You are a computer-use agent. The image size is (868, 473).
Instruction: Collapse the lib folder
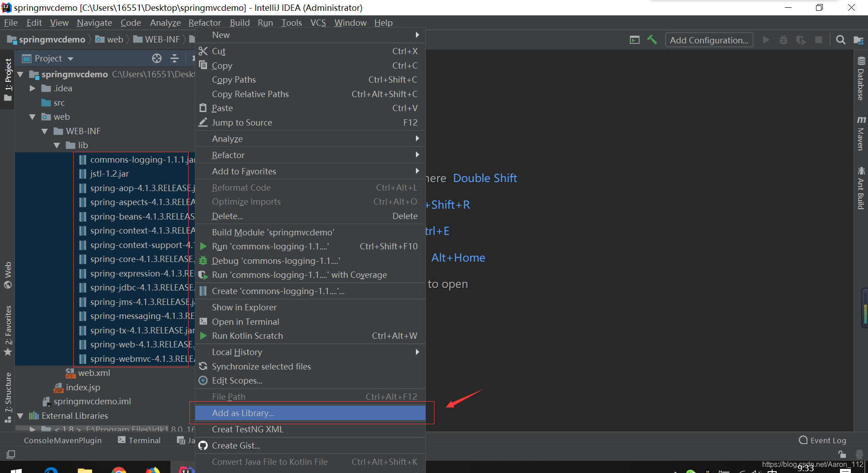click(x=57, y=145)
